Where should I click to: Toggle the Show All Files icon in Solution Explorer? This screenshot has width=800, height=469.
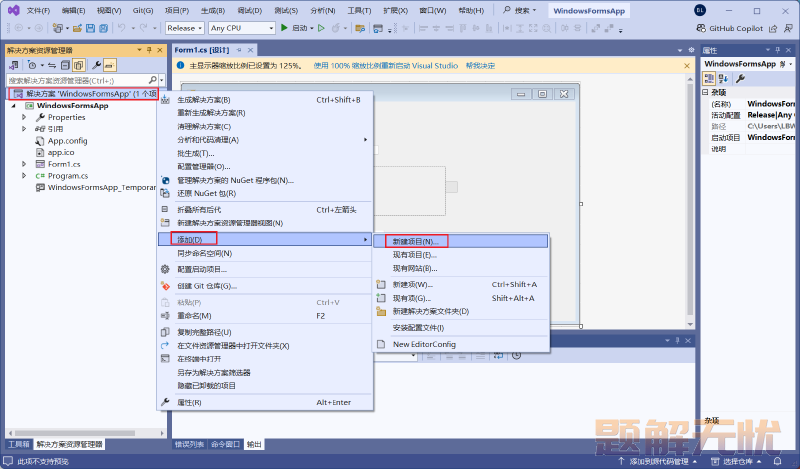[x=78, y=65]
